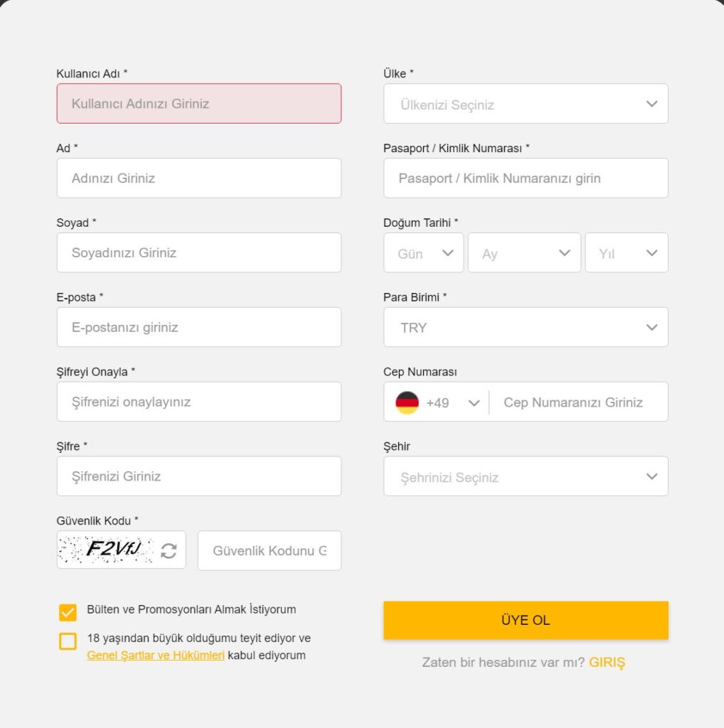Expand the Şehir city dropdown

(526, 476)
